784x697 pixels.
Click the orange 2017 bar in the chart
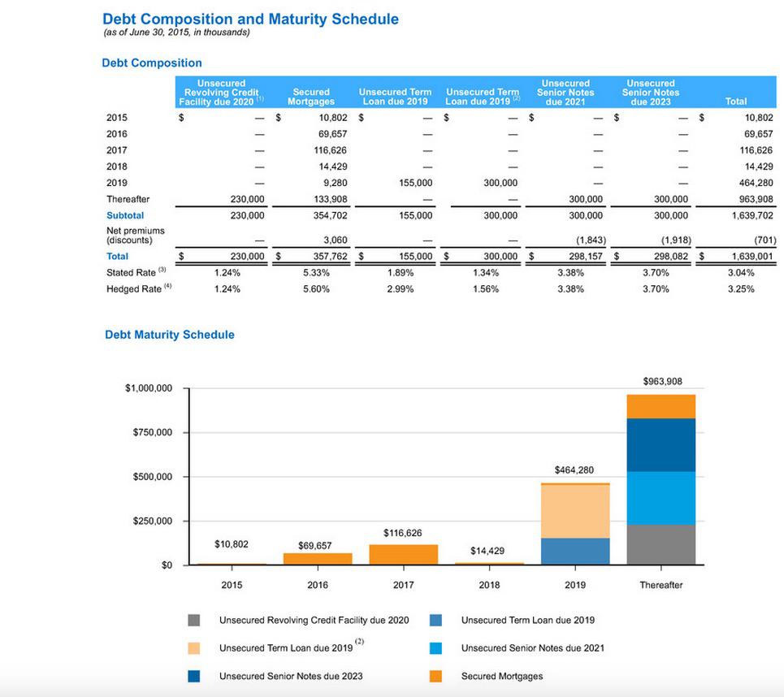click(403, 554)
